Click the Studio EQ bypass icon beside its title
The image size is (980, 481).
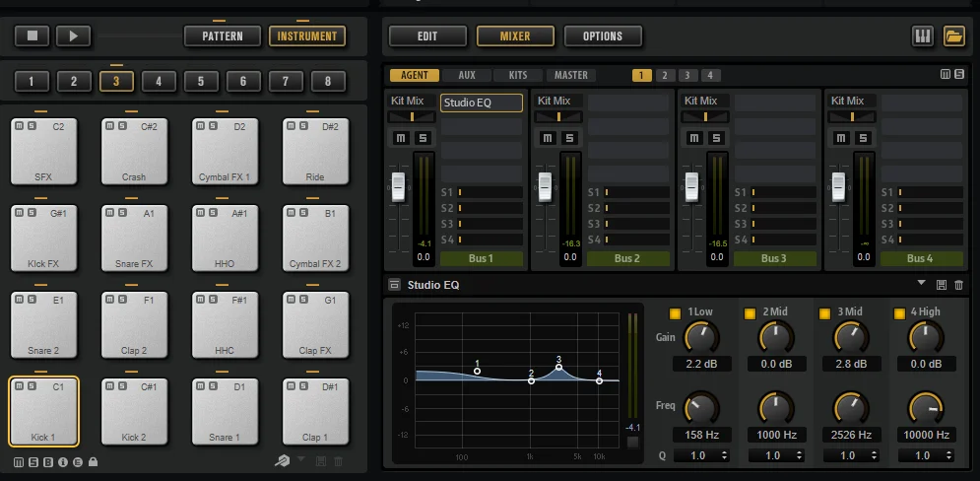pyautogui.click(x=394, y=285)
